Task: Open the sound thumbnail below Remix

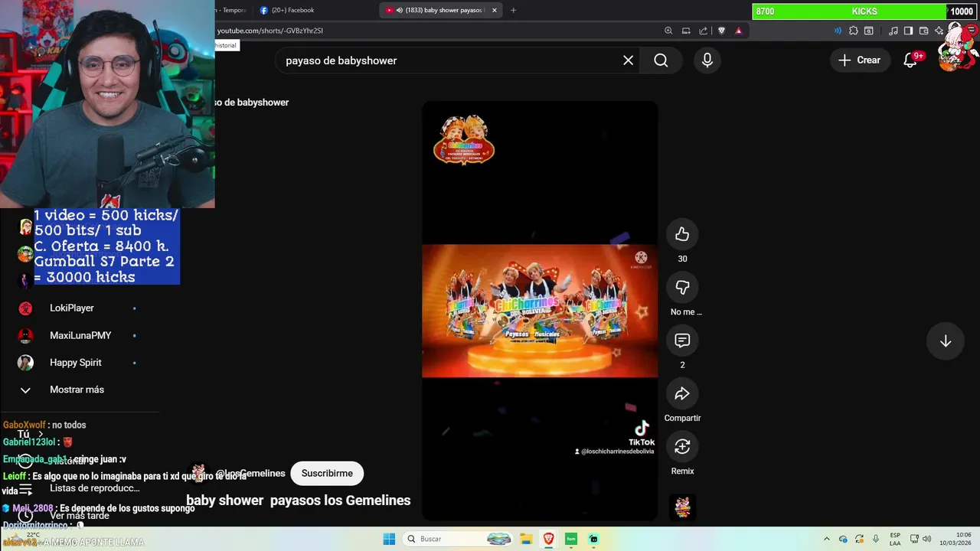Action: (x=682, y=507)
